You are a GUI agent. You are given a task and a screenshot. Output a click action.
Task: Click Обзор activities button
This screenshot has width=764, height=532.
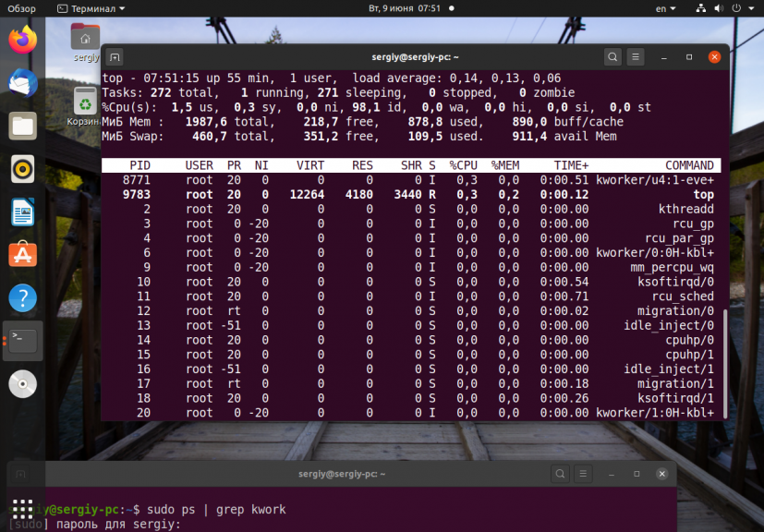tap(21, 8)
